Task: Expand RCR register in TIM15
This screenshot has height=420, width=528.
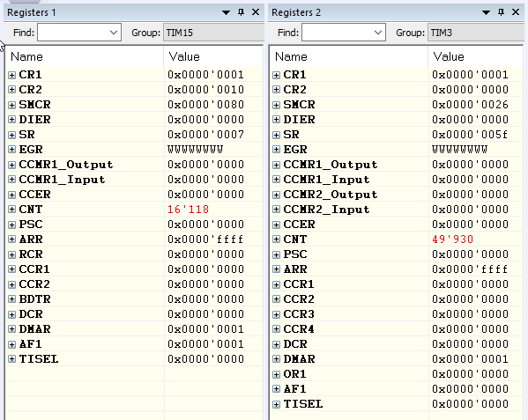Action: pyautogui.click(x=11, y=254)
